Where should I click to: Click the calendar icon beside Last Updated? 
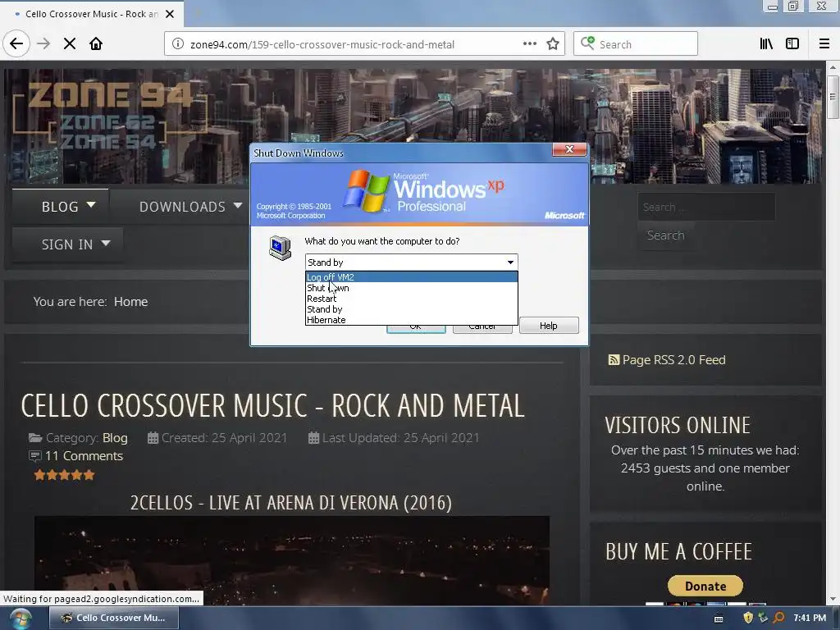click(x=314, y=438)
